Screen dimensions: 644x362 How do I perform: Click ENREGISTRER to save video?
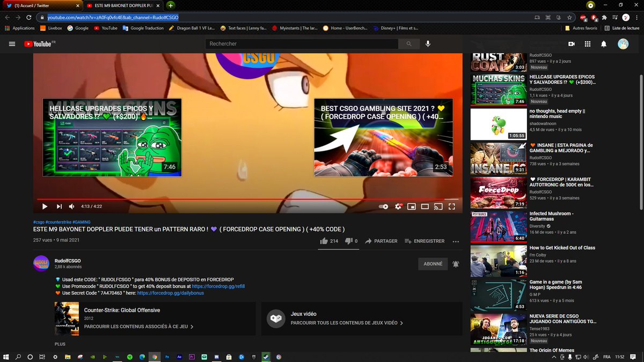425,241
